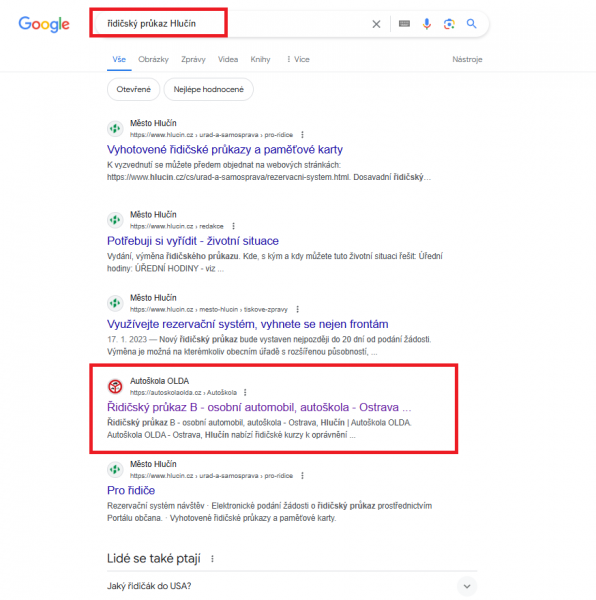The height and width of the screenshot is (600, 596).
Task: Clear the search query with the X icon
Action: click(x=376, y=24)
